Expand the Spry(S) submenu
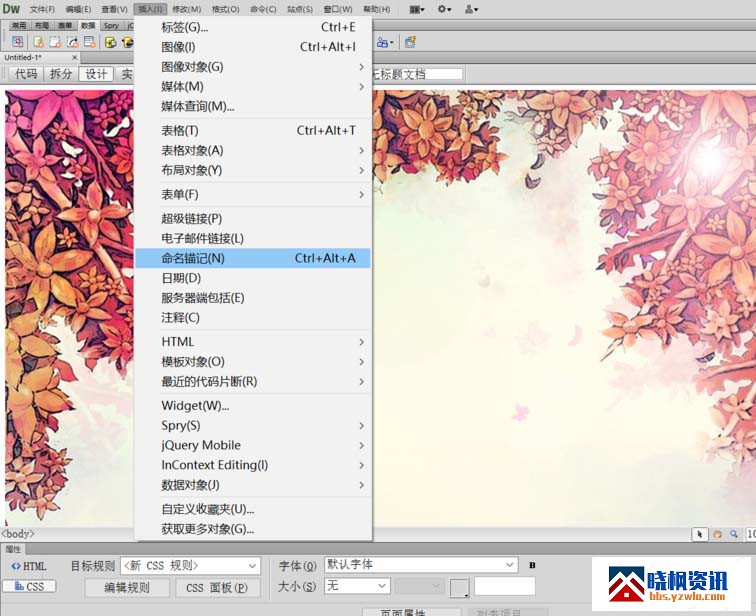 point(253,426)
